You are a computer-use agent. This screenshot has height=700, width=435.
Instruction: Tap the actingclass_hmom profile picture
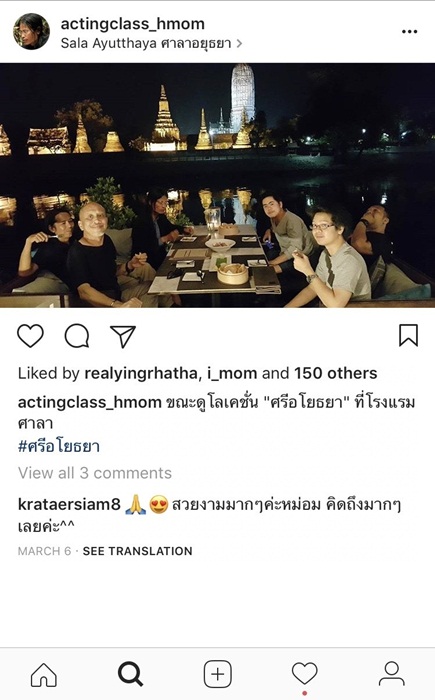[31, 31]
